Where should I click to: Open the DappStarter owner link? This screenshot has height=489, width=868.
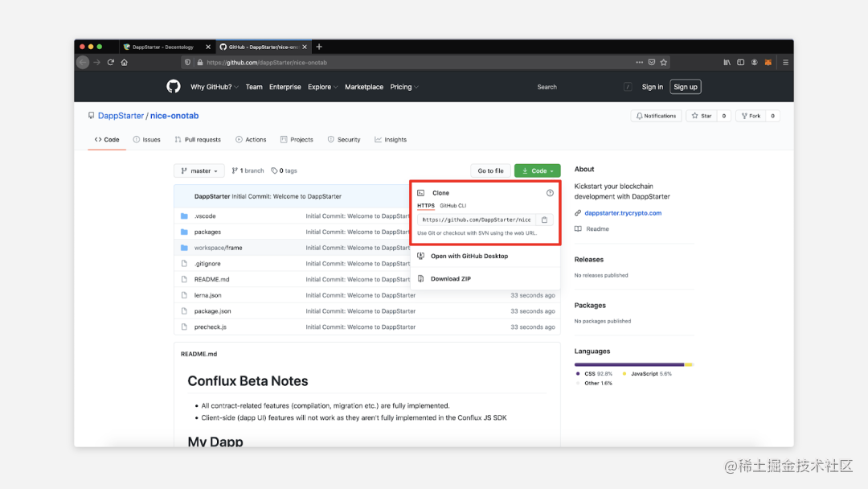point(121,116)
